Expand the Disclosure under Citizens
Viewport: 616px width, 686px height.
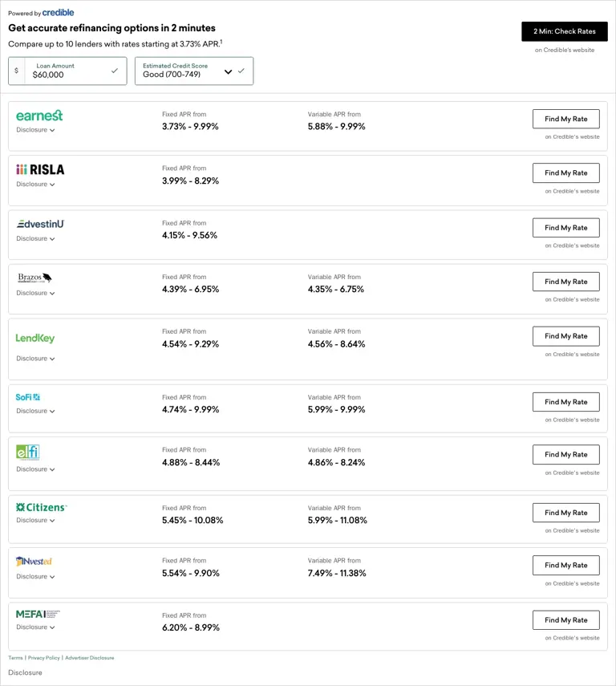coord(34,520)
